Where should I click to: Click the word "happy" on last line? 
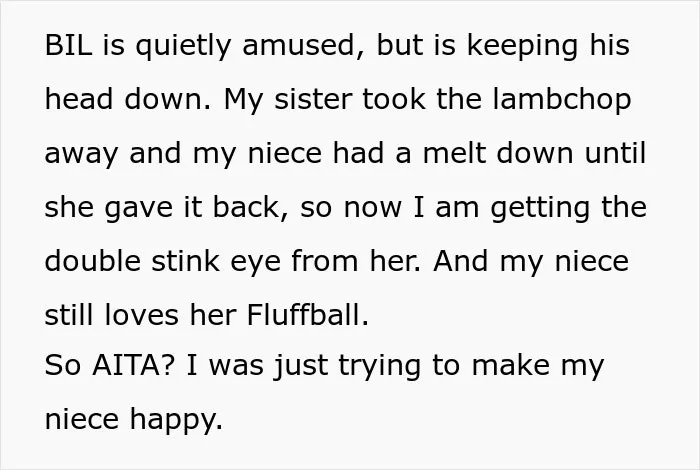[x=175, y=422]
